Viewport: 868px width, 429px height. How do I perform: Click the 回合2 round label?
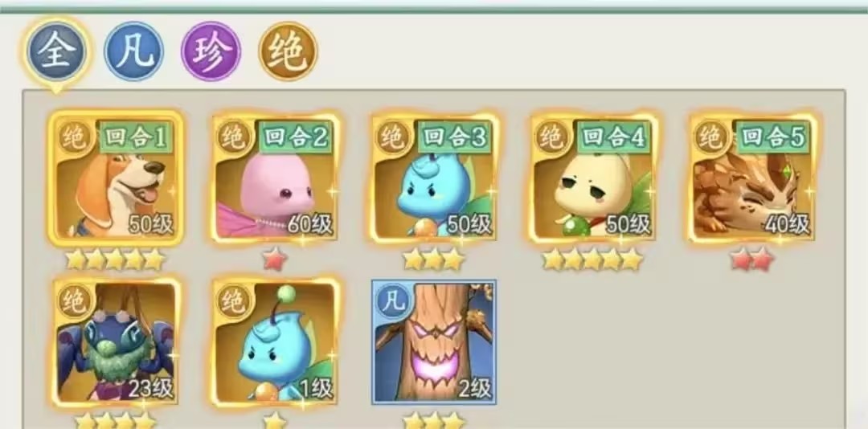point(295,137)
